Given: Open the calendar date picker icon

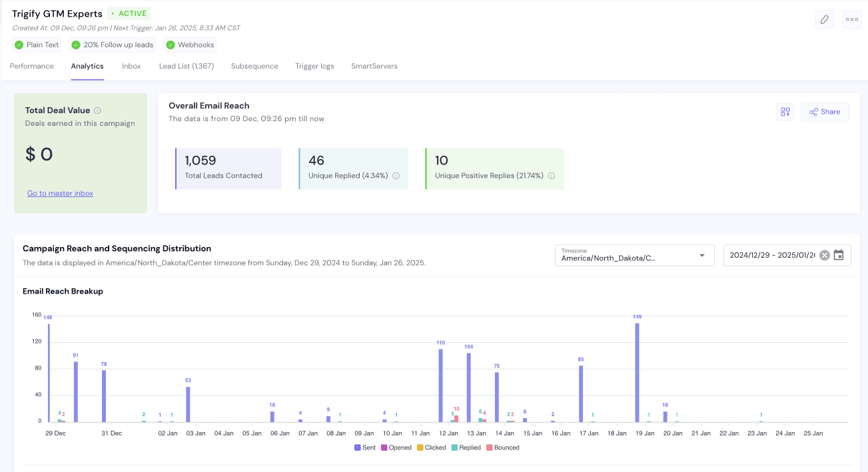Looking at the screenshot, I should point(839,255).
